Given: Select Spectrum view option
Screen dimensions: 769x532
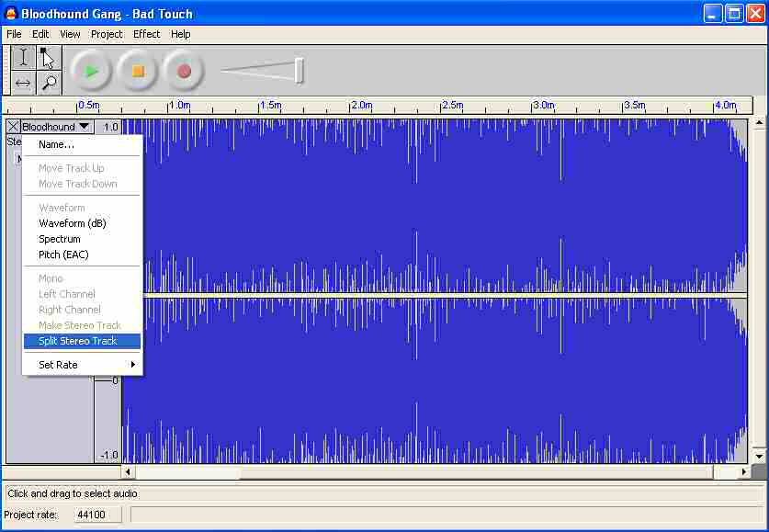Looking at the screenshot, I should 83,239.
